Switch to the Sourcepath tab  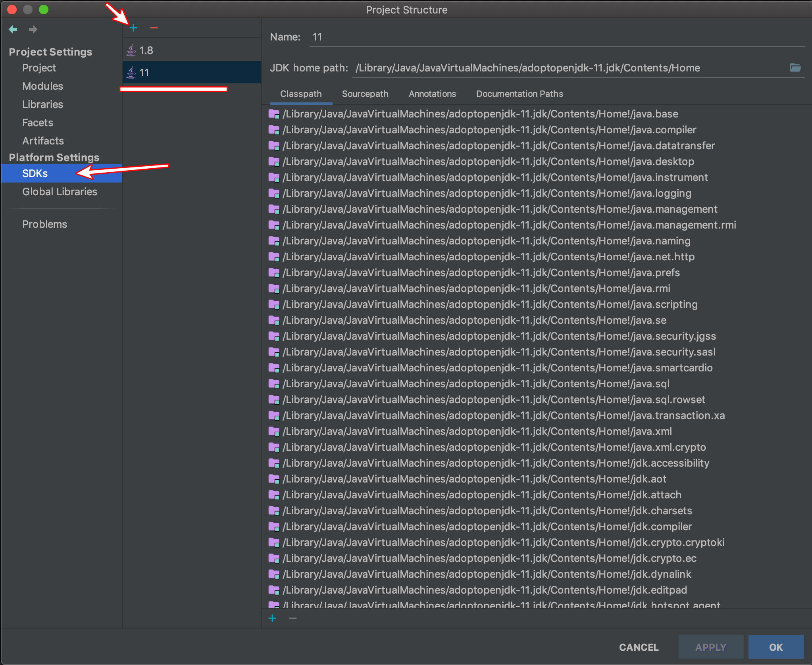point(365,94)
